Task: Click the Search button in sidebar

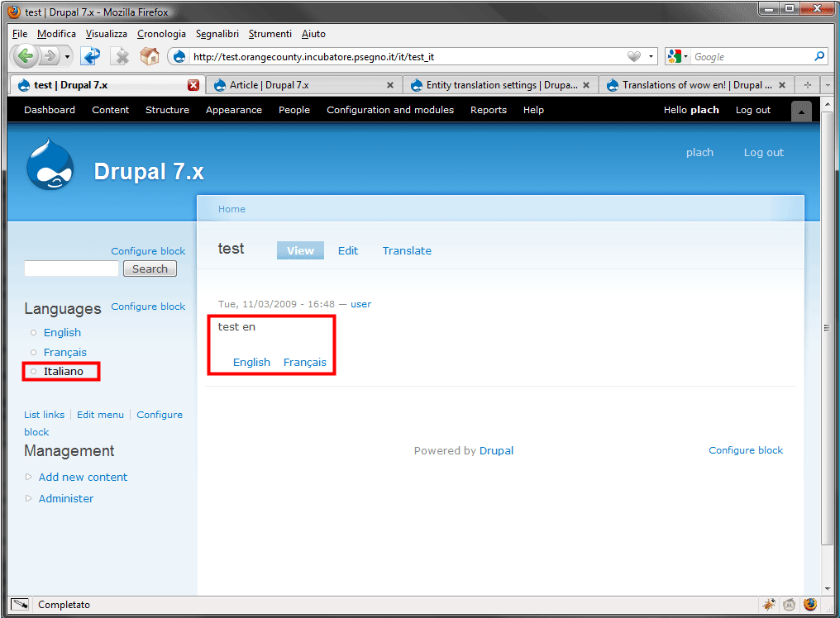Action: 150,269
